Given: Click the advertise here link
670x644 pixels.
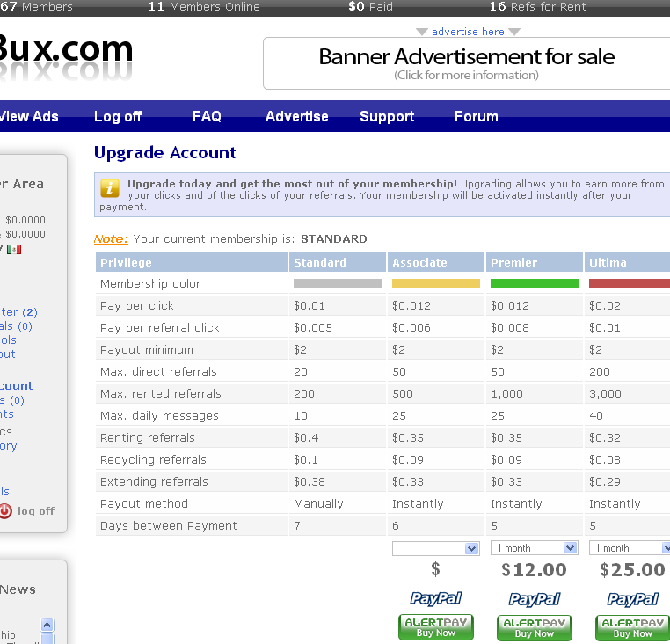Looking at the screenshot, I should [x=468, y=32].
